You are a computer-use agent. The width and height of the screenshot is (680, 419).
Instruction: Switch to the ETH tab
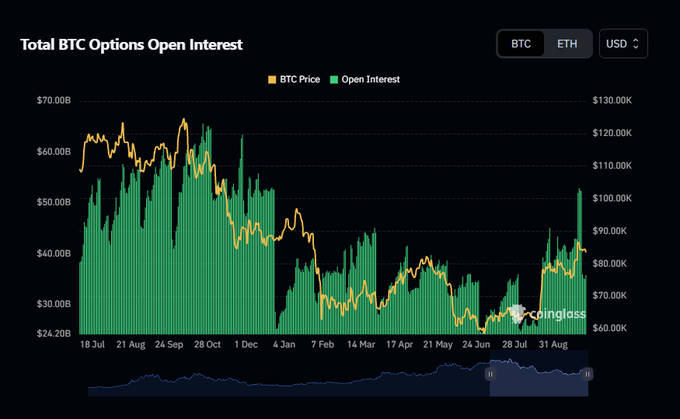click(x=567, y=44)
